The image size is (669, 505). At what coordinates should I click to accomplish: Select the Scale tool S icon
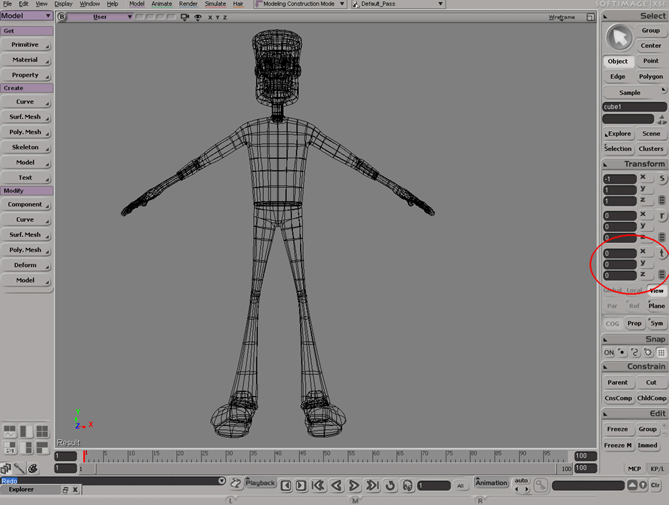tap(661, 179)
